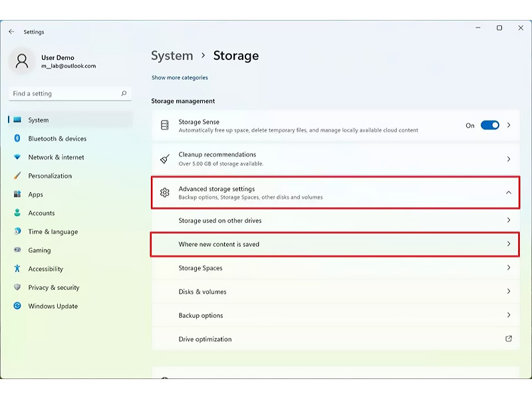The width and height of the screenshot is (532, 399).
Task: Click Show more categories link
Action: click(180, 77)
